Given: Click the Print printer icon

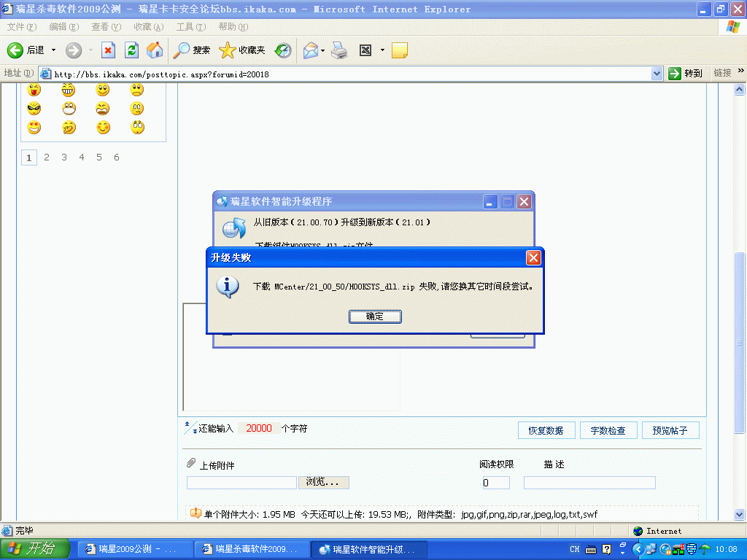Looking at the screenshot, I should click(339, 50).
